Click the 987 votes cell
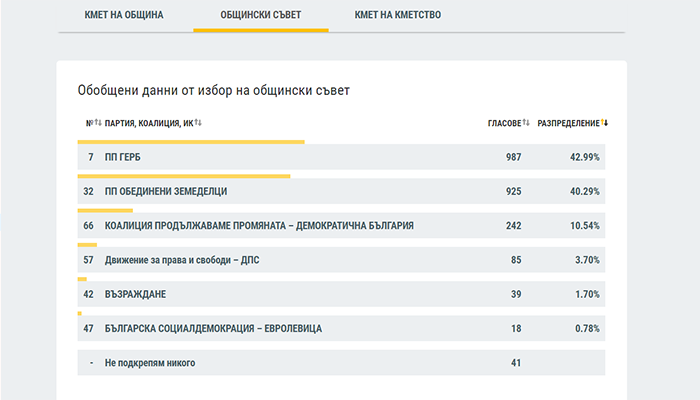The width and height of the screenshot is (700, 400). (x=513, y=157)
